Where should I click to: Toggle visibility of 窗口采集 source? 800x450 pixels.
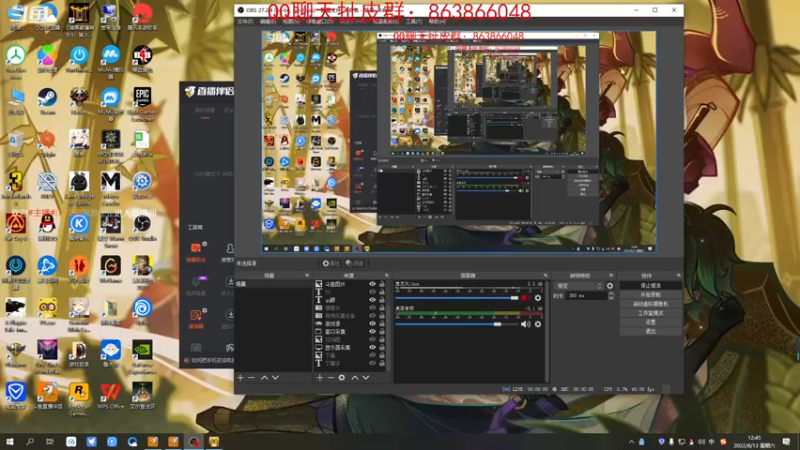(x=372, y=331)
